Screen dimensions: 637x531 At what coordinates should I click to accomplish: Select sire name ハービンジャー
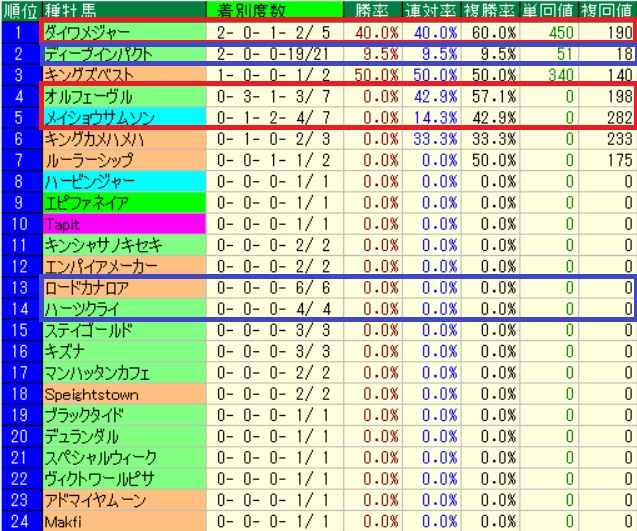(89, 182)
